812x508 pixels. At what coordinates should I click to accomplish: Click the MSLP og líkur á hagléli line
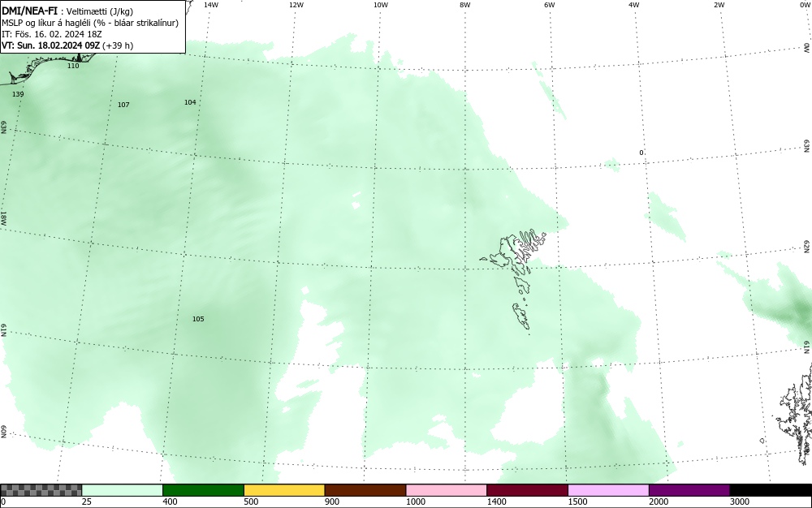tap(90, 23)
